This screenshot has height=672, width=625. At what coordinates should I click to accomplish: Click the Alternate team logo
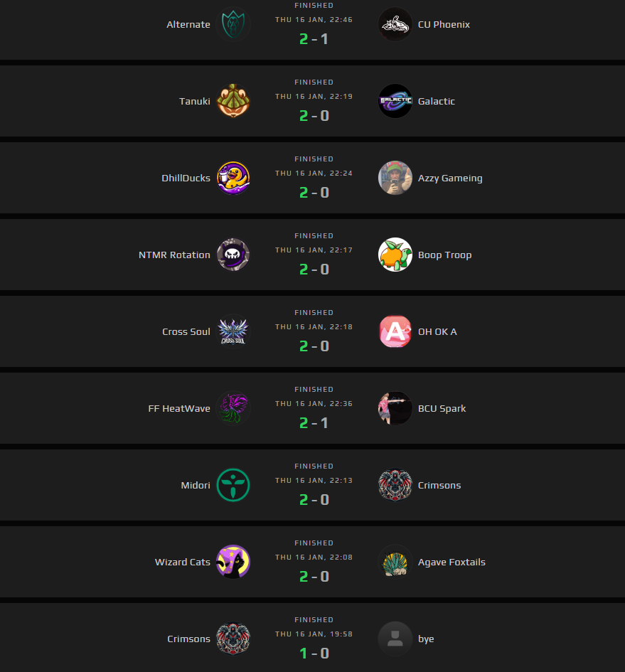[233, 24]
